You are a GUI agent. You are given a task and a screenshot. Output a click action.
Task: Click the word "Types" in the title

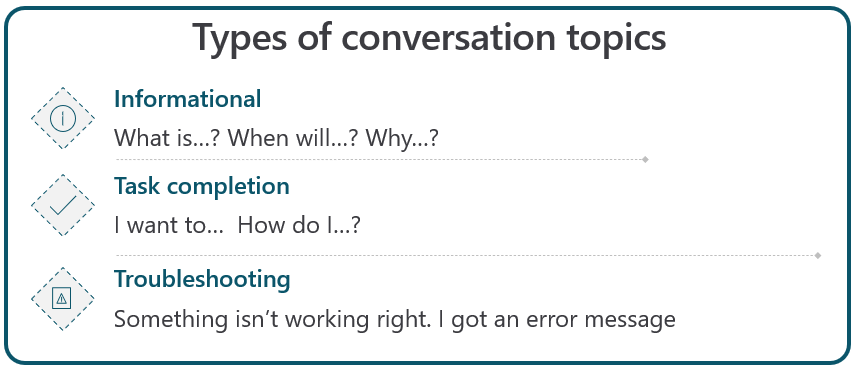pyautogui.click(x=241, y=39)
